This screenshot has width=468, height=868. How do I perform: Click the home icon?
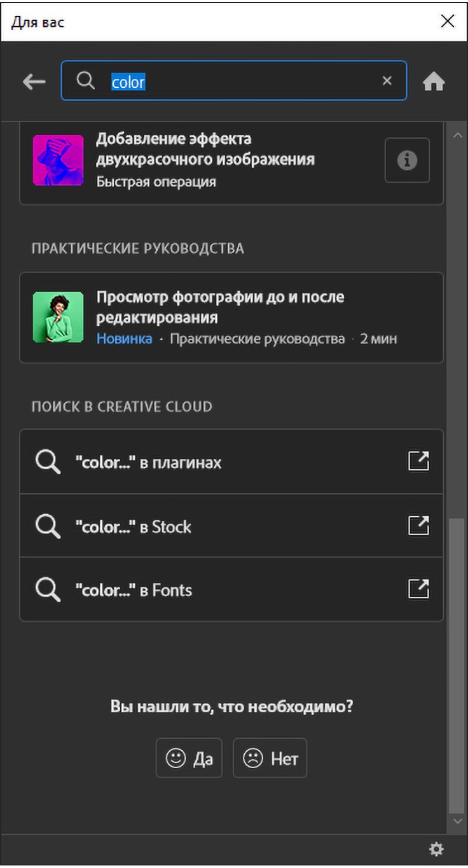[x=434, y=81]
